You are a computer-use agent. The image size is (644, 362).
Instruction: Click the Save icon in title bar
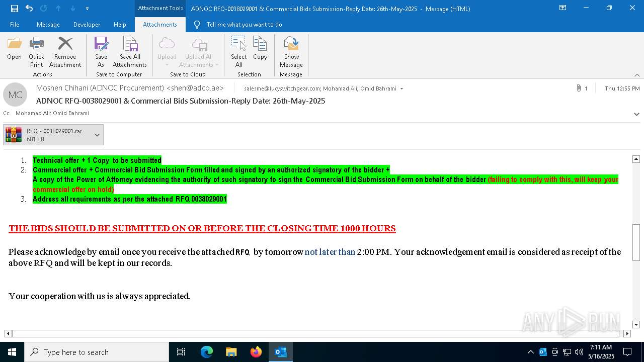pos(15,9)
